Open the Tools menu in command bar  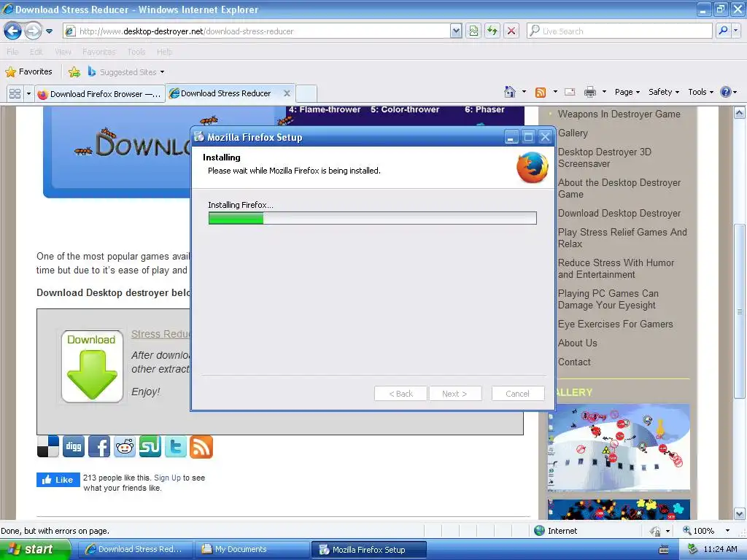pyautogui.click(x=701, y=92)
